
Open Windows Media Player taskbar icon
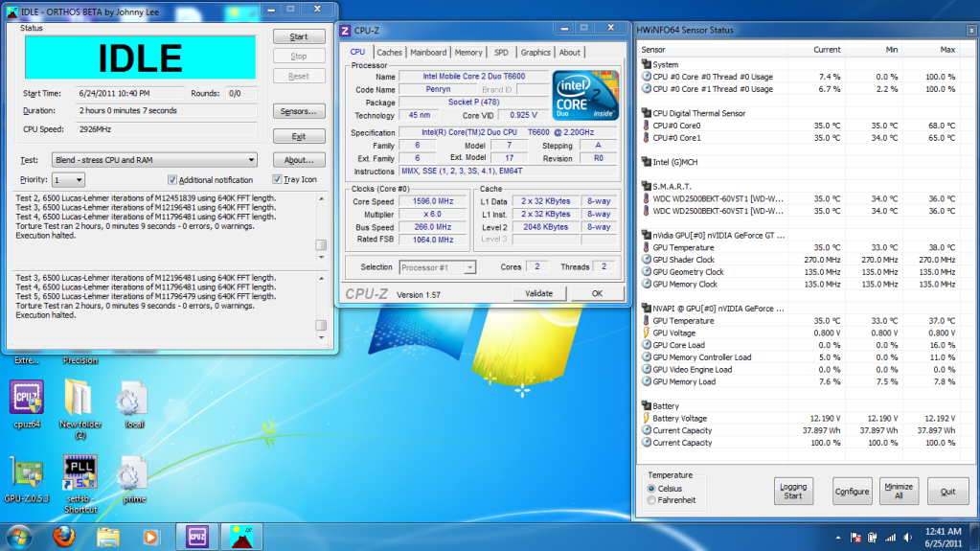pyautogui.click(x=150, y=537)
